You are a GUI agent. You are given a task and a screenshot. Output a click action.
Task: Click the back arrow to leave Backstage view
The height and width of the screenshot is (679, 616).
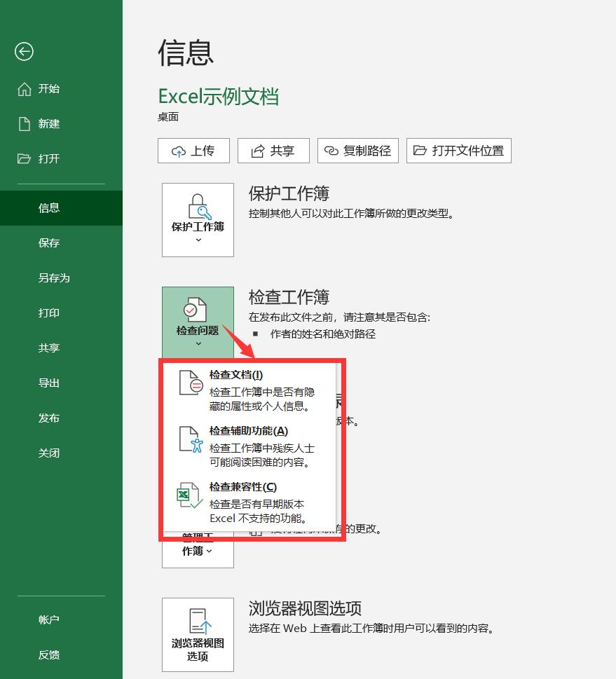point(24,52)
